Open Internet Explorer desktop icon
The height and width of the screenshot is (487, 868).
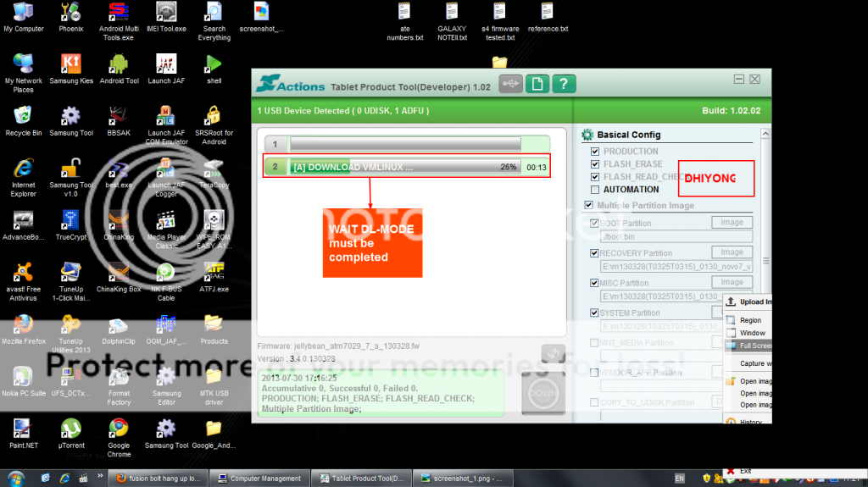tap(23, 178)
